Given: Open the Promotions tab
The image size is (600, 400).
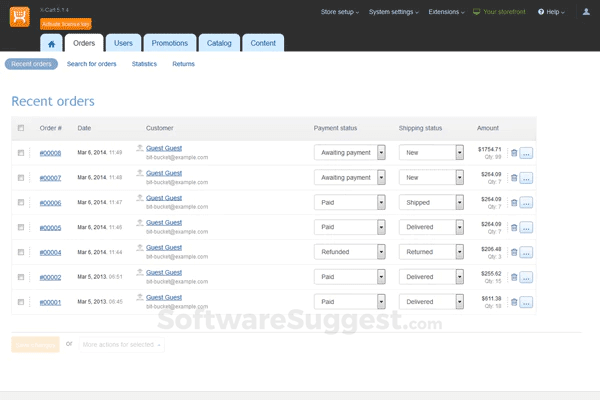Looking at the screenshot, I should (x=169, y=44).
